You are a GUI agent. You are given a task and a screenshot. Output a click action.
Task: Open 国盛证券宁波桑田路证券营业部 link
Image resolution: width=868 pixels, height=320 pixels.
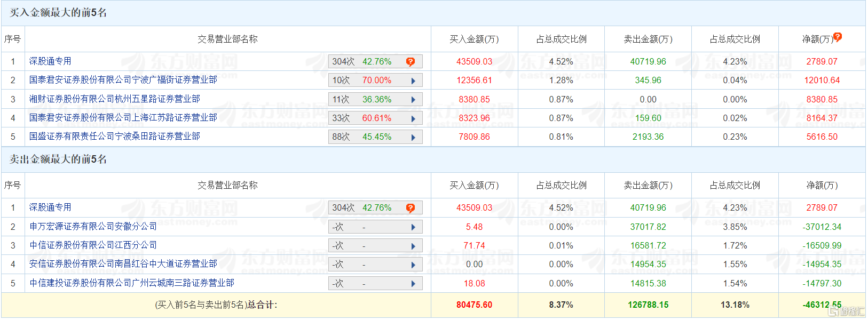tap(115, 137)
